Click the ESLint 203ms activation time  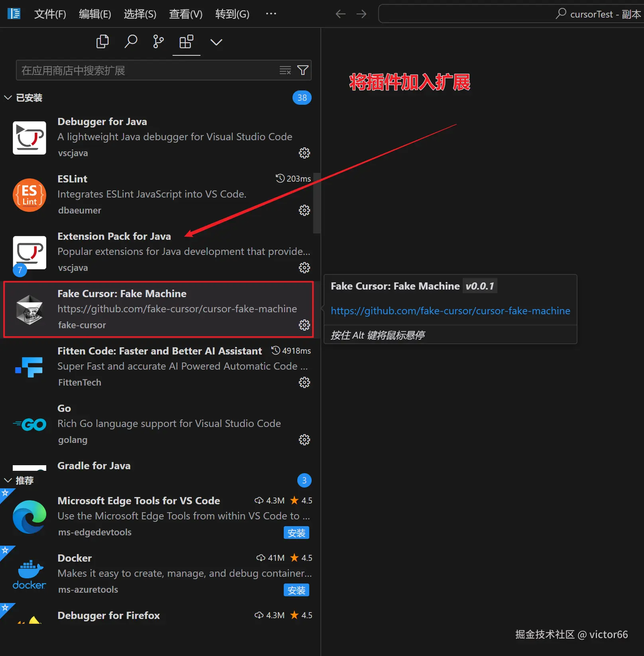(x=293, y=178)
